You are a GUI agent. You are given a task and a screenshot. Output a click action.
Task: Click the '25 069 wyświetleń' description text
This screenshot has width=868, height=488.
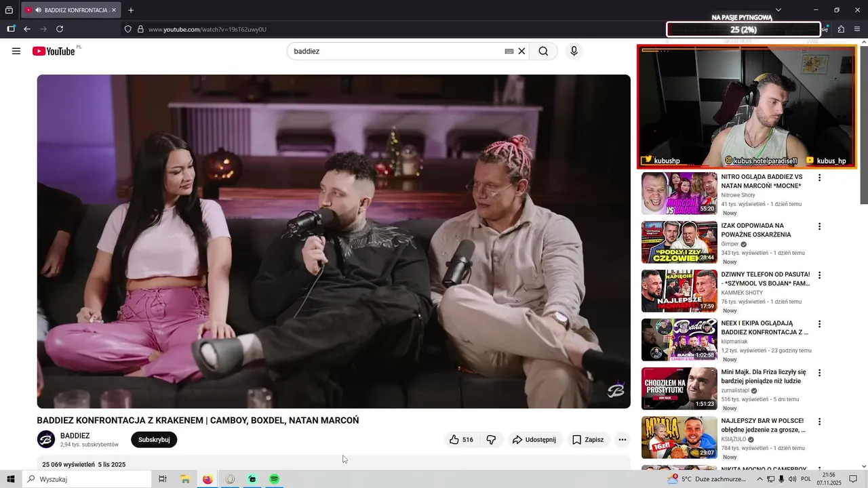click(68, 464)
